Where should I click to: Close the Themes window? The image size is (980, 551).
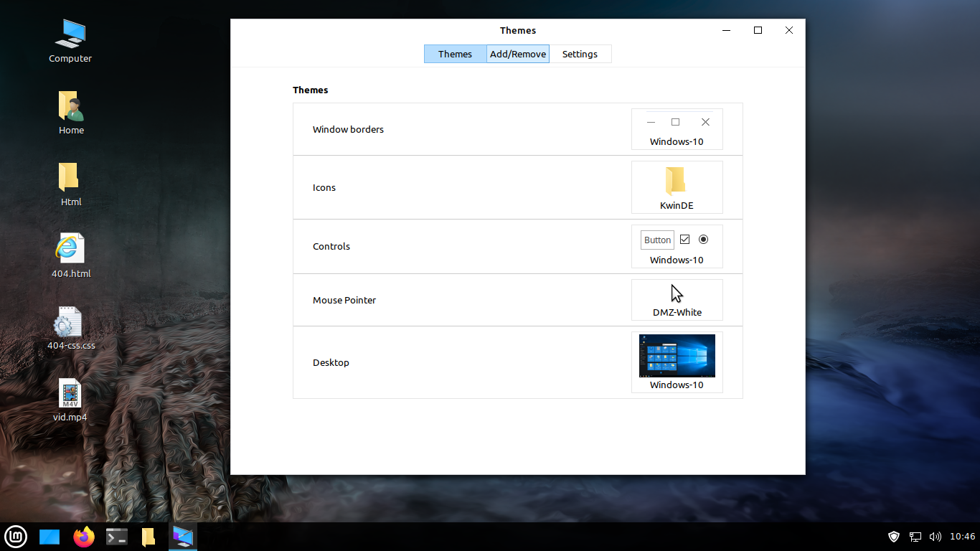pos(789,30)
